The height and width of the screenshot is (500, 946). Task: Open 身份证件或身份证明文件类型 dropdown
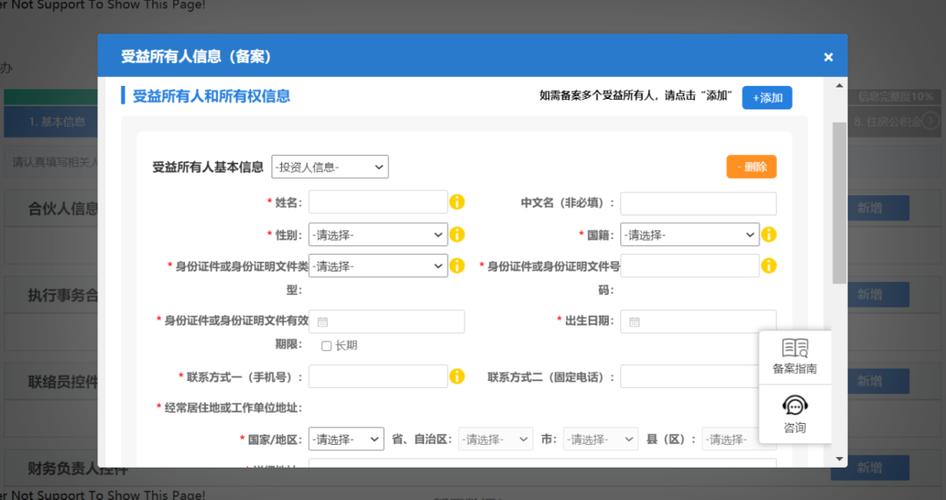[378, 266]
